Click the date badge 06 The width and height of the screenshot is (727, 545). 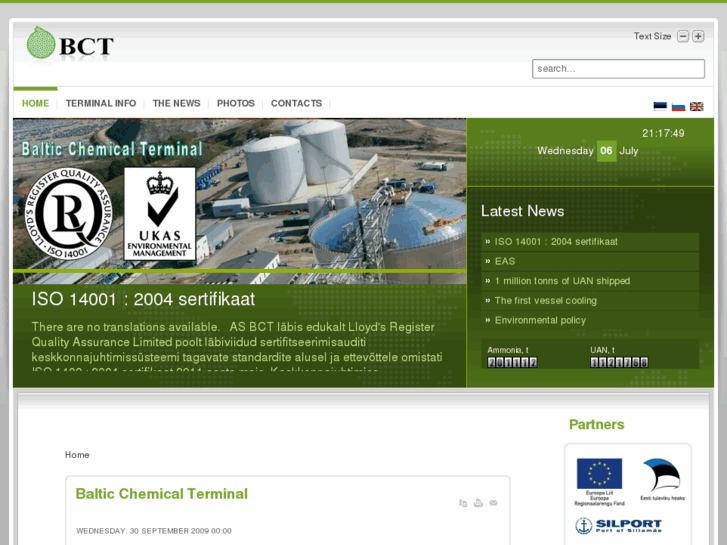coord(606,151)
